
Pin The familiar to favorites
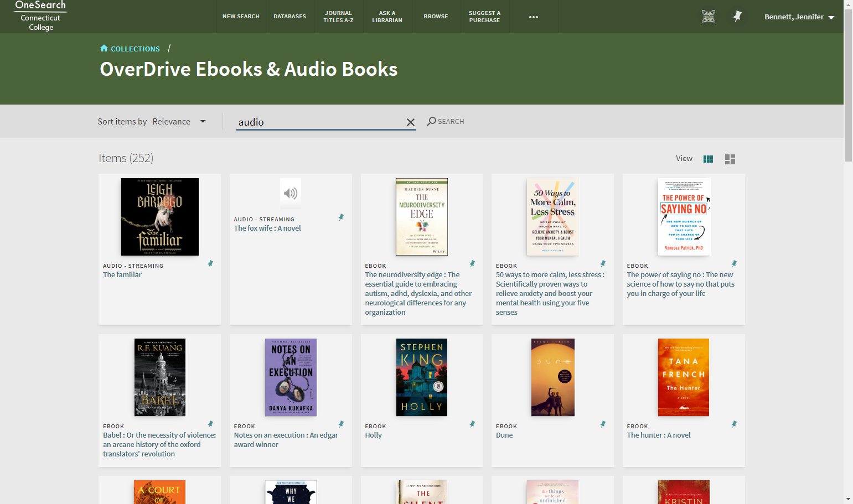pos(210,264)
